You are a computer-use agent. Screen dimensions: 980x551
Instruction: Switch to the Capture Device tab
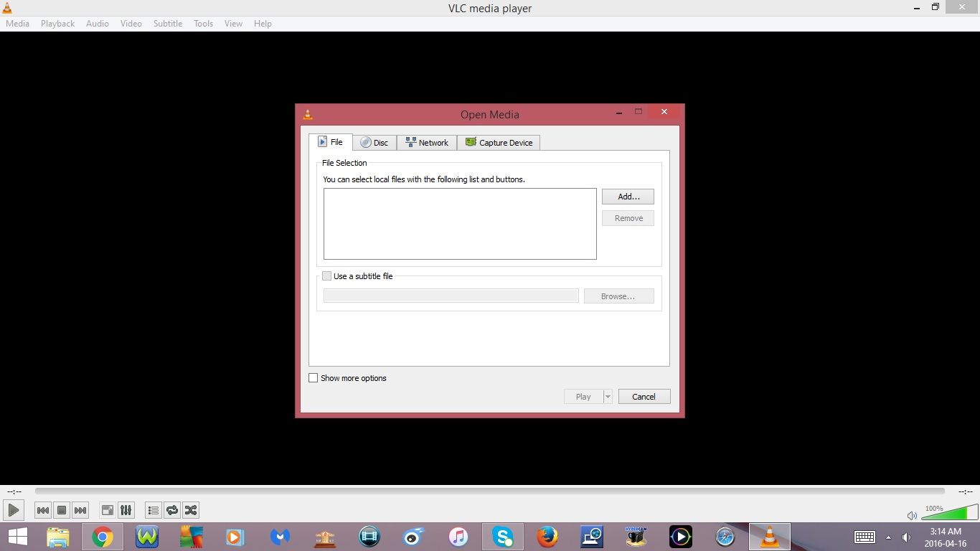(x=499, y=142)
